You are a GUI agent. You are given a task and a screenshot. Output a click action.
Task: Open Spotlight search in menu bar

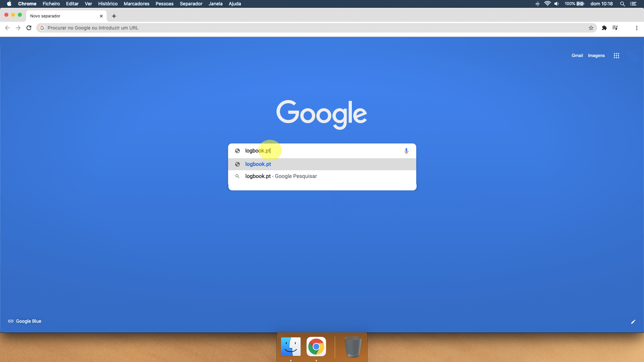[x=623, y=4]
